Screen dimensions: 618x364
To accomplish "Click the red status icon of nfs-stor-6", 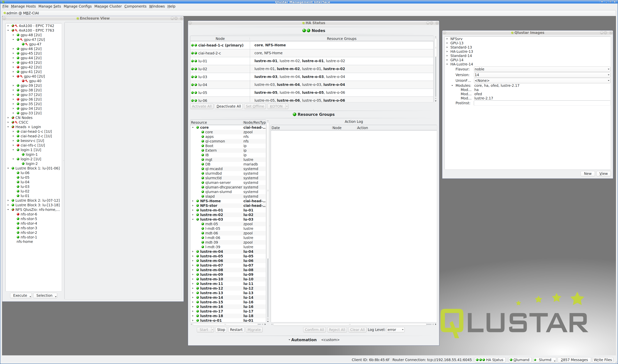I will pyautogui.click(x=18, y=214).
